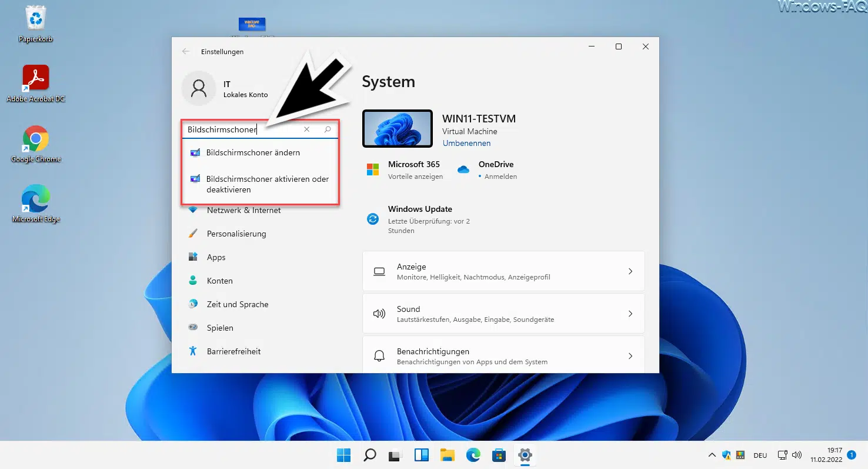Click the OneDrive Anmelden link
This screenshot has width=868, height=469.
point(500,177)
